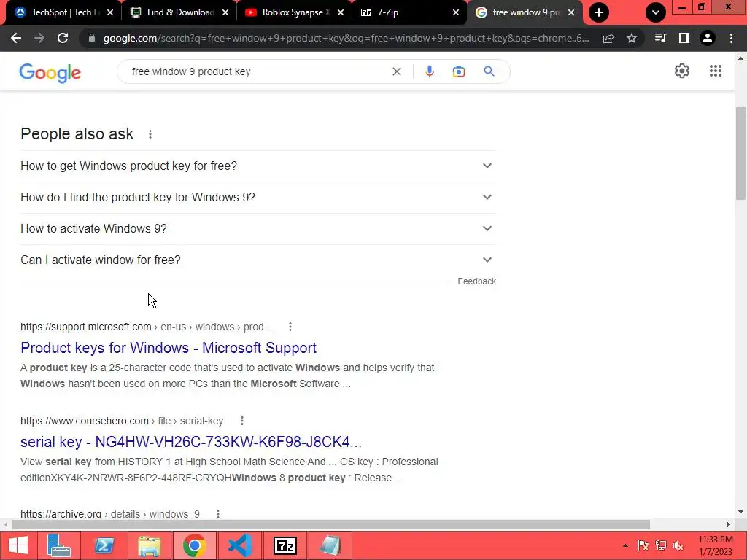Close the 'free window 9' search tab

571,12
